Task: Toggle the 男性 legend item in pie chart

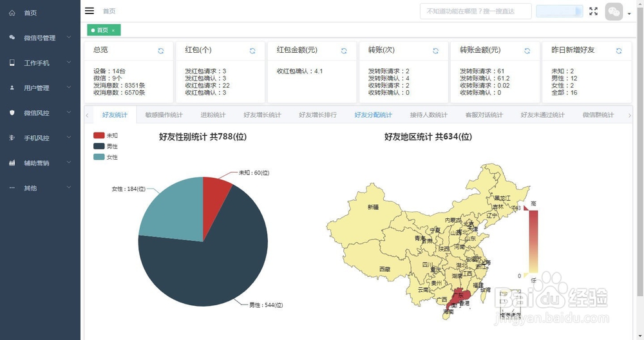Action: click(106, 146)
